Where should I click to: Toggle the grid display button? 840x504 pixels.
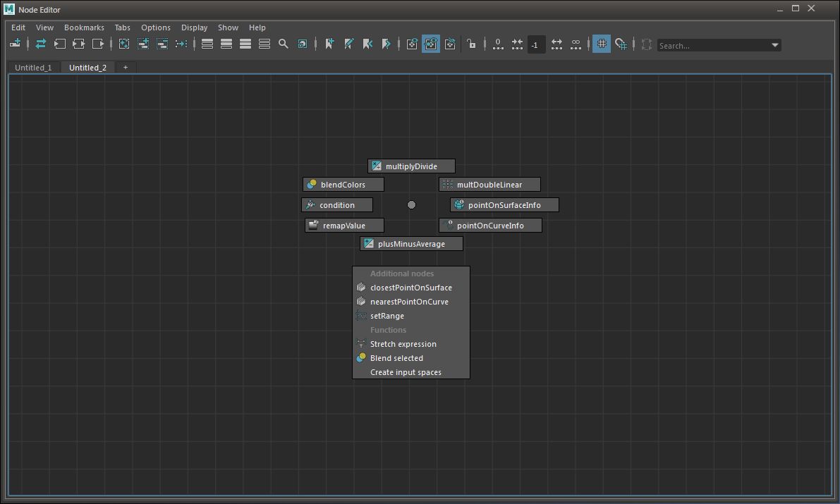602,44
